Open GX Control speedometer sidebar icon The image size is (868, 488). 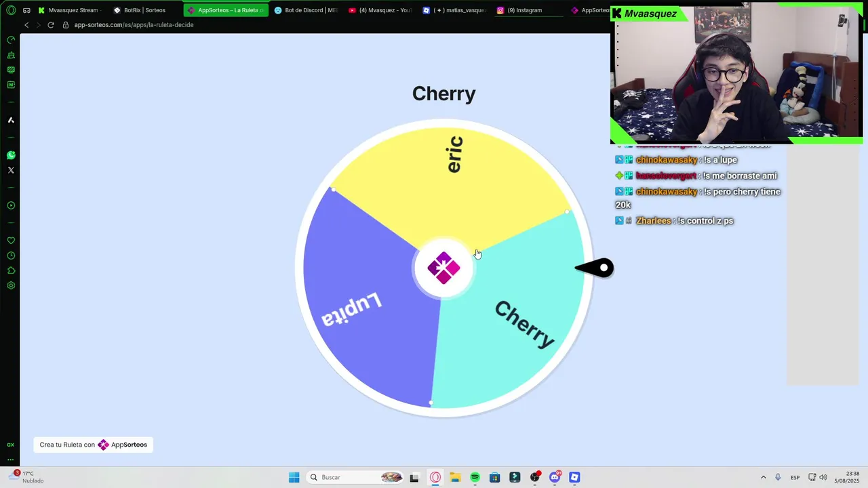tap(11, 40)
